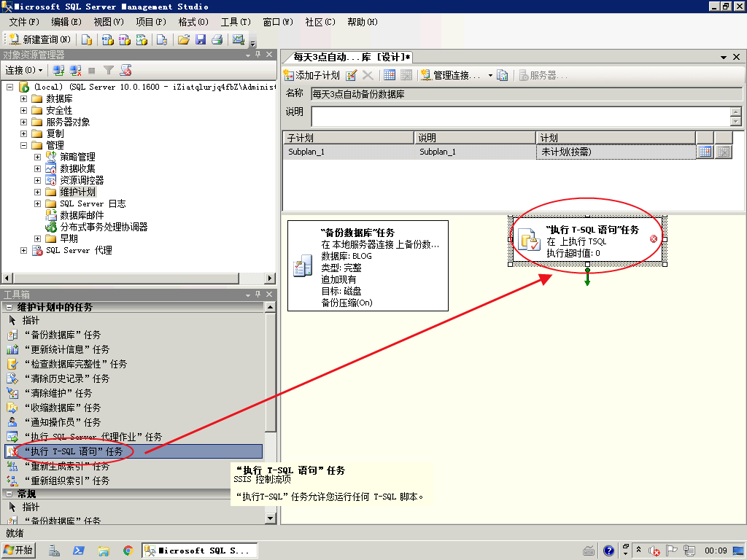Click the 新建查询 toolbar button
This screenshot has width=747, height=560.
point(40,39)
